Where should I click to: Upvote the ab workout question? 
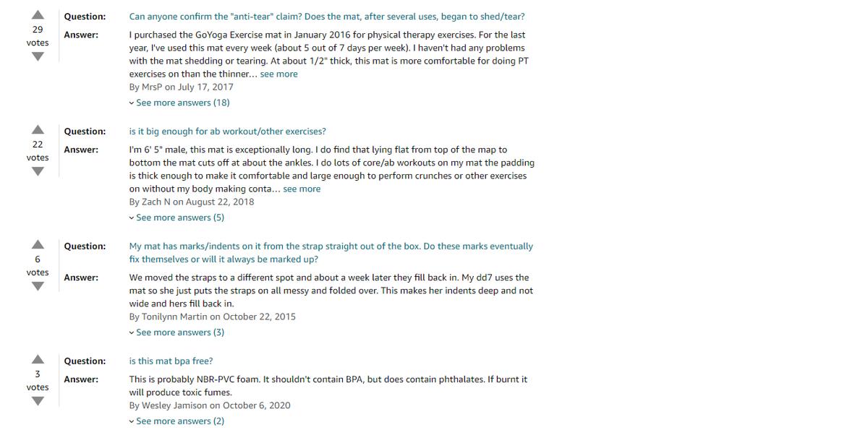pyautogui.click(x=38, y=129)
